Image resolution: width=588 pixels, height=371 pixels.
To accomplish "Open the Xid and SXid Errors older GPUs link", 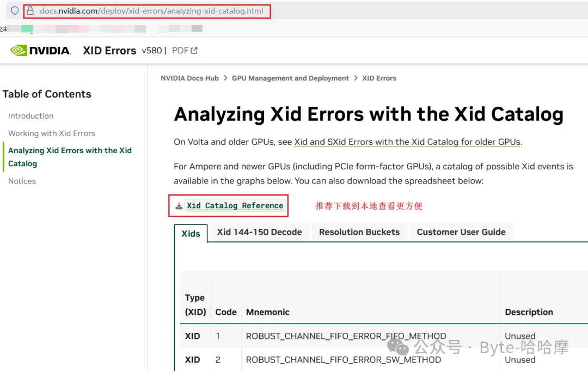I will 407,142.
